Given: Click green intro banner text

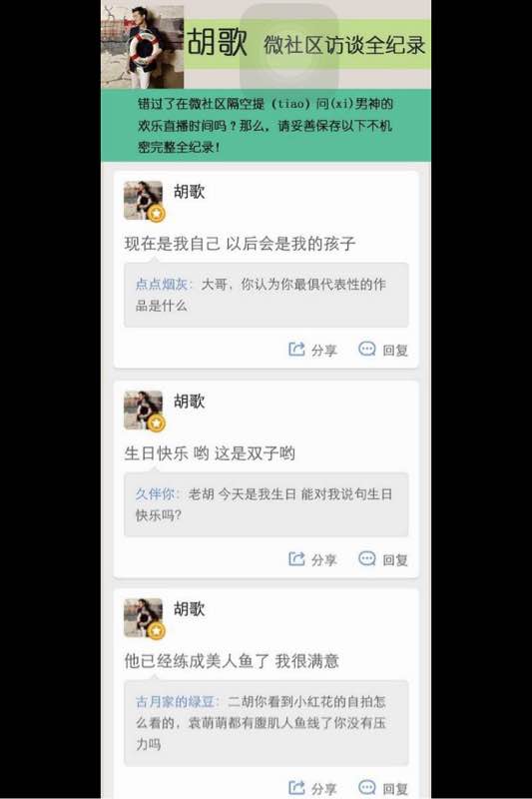Looking at the screenshot, I should point(266,126).
